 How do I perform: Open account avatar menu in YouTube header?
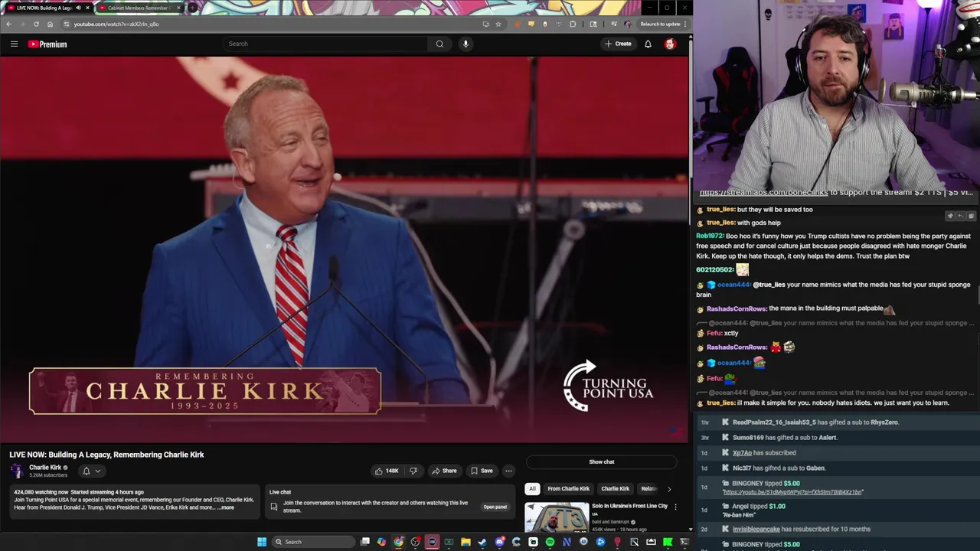(x=670, y=44)
